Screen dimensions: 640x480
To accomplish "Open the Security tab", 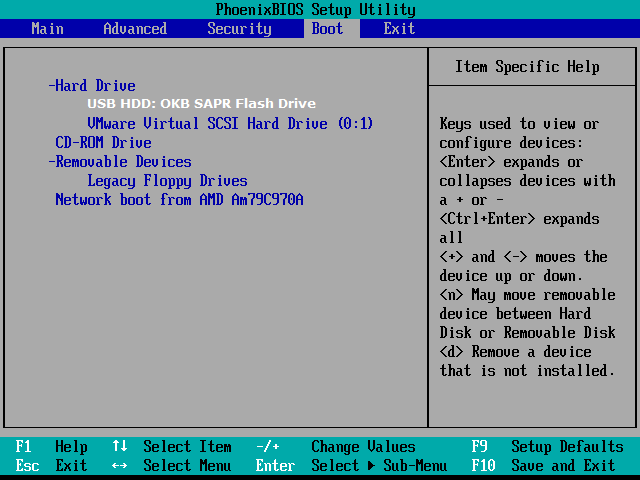I will (239, 29).
